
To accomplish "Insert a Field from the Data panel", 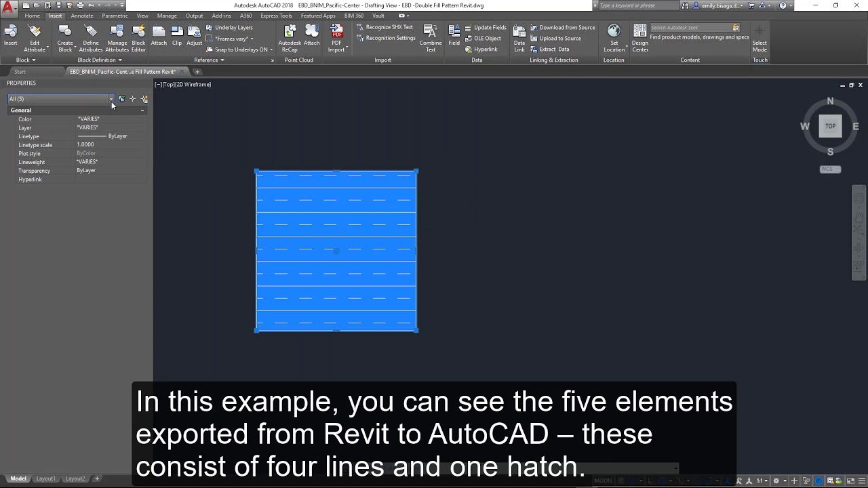I will (x=454, y=37).
